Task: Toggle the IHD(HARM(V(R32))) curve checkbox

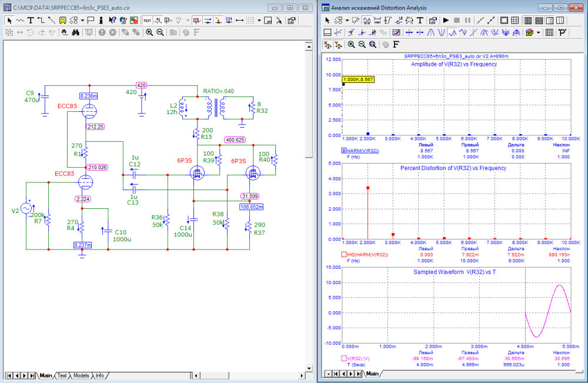Action: coord(344,255)
